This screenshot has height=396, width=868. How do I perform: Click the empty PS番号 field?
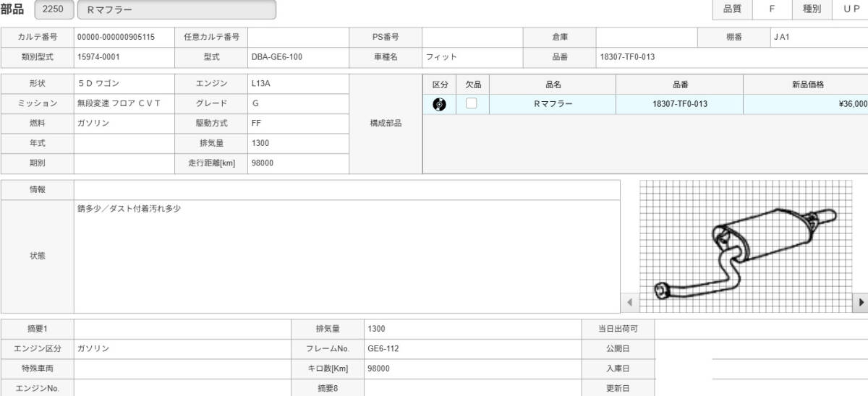(472, 37)
